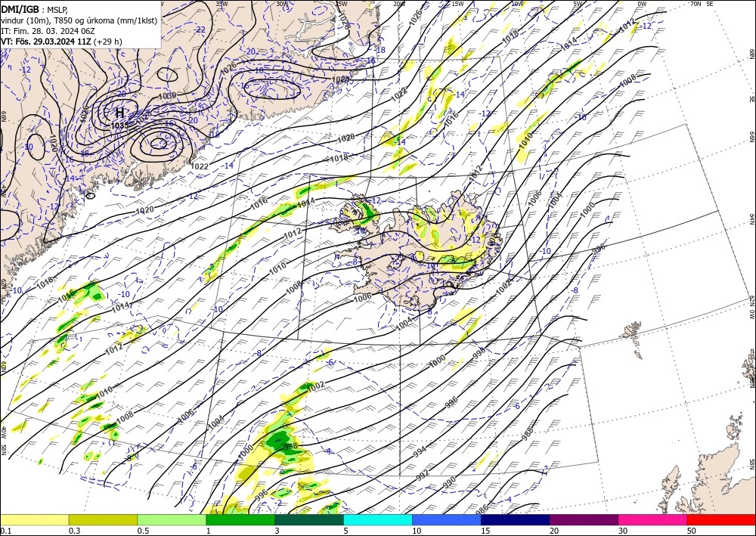Click the red 50+ legend color band

pyautogui.click(x=721, y=519)
